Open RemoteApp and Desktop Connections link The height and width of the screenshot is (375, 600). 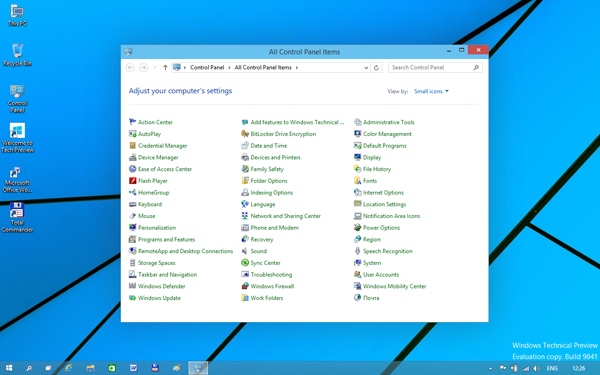point(186,251)
